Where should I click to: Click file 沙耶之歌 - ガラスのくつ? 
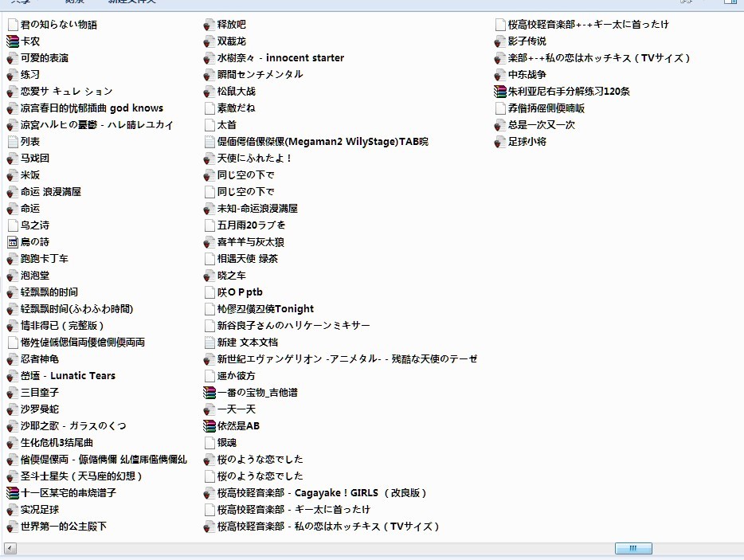coord(73,426)
